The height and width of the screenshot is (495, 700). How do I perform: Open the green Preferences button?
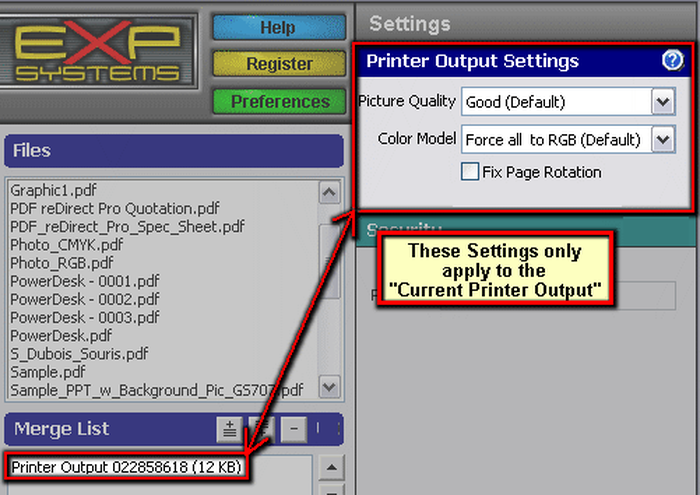coord(279,101)
